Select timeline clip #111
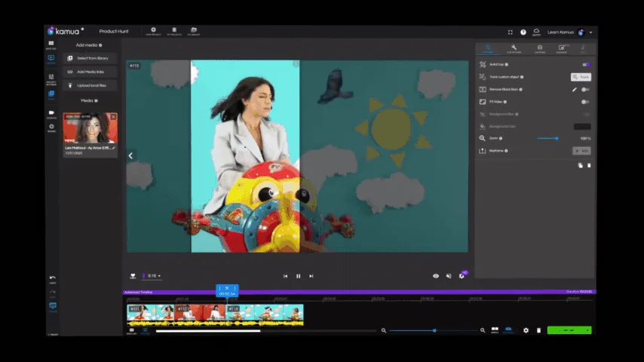Image resolution: width=644 pixels, height=362 pixels. point(151,315)
